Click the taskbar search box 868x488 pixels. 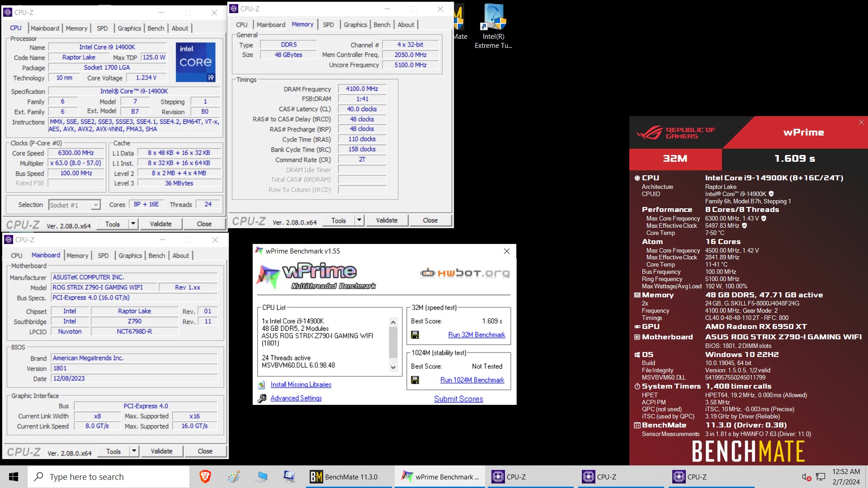point(108,477)
